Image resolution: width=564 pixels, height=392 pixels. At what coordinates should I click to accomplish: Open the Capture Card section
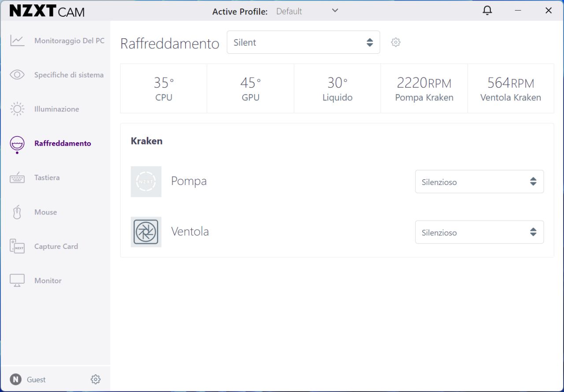(x=56, y=247)
